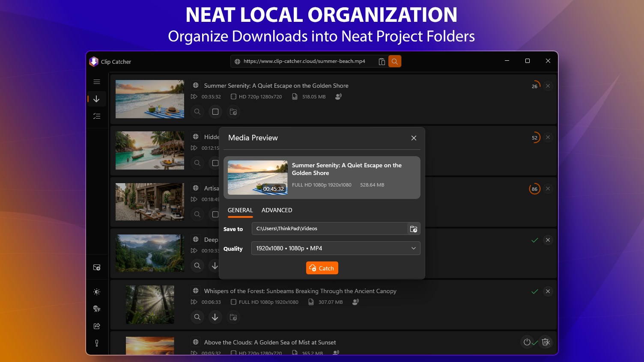Click the paste clipboard icon in URL bar
Viewport: 644px width, 362px height.
coord(382,62)
